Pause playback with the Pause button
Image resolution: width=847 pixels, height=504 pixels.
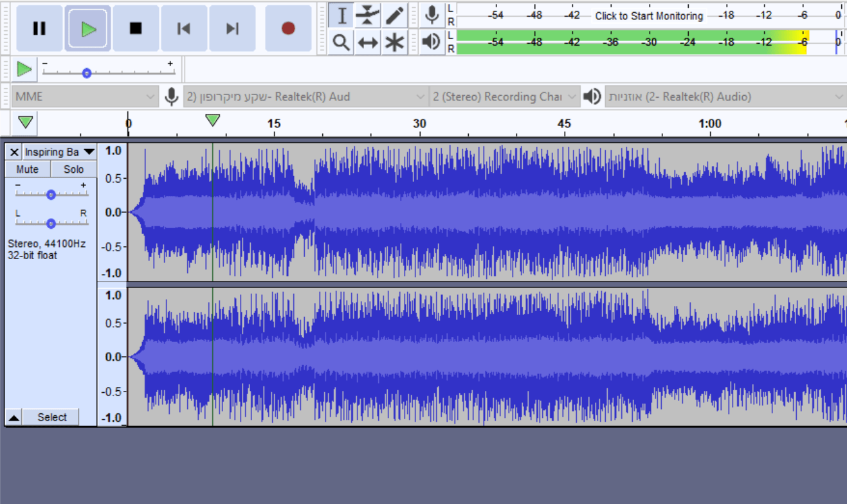(x=39, y=28)
